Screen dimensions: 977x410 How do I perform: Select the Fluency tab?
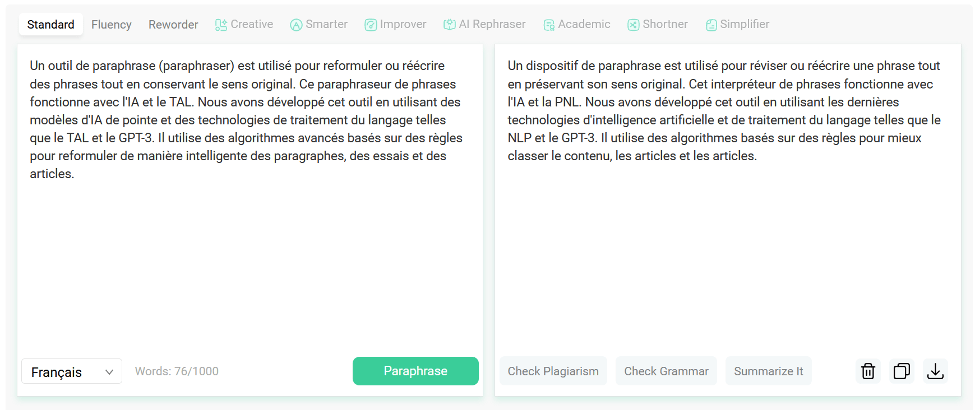(112, 24)
